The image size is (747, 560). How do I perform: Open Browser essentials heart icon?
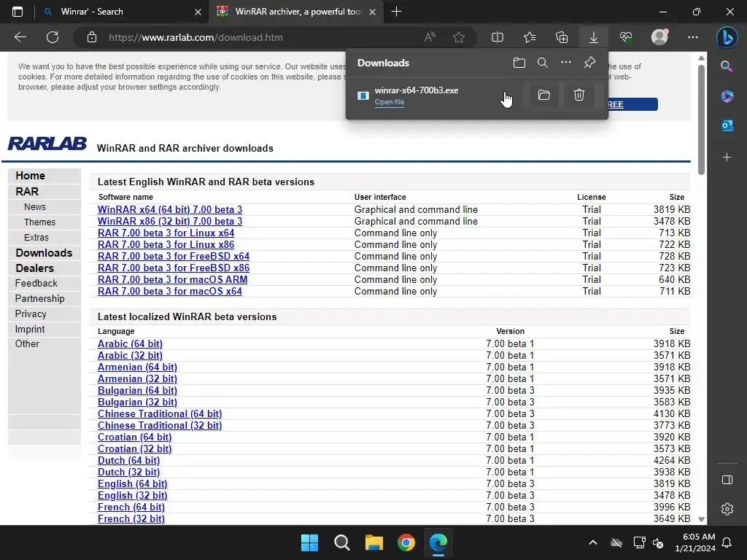626,37
